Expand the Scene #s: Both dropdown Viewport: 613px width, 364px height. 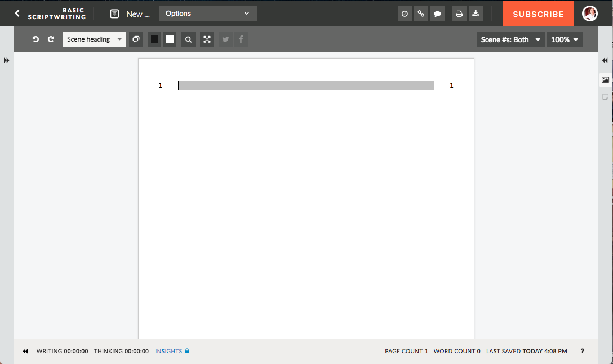[x=510, y=39]
